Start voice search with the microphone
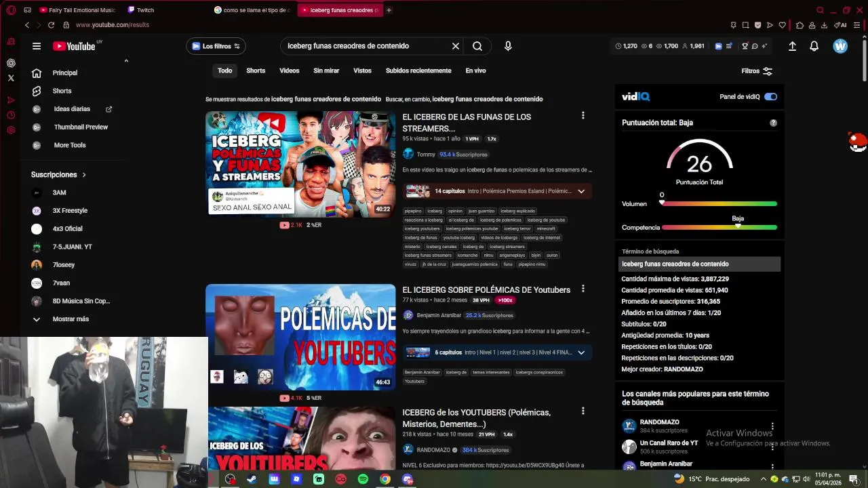This screenshot has height=488, width=868. coord(508,46)
